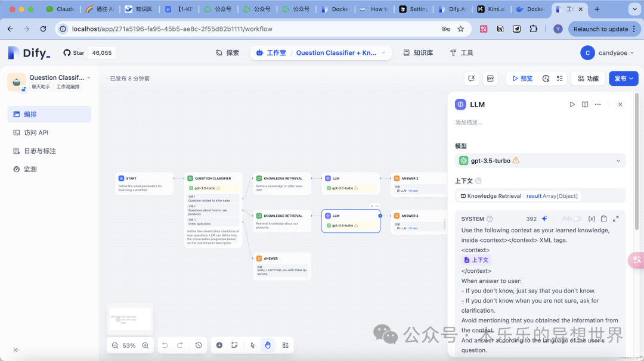The width and height of the screenshot is (644, 361).
Task: Select the ANSWER 3 node
Action: (x=419, y=222)
